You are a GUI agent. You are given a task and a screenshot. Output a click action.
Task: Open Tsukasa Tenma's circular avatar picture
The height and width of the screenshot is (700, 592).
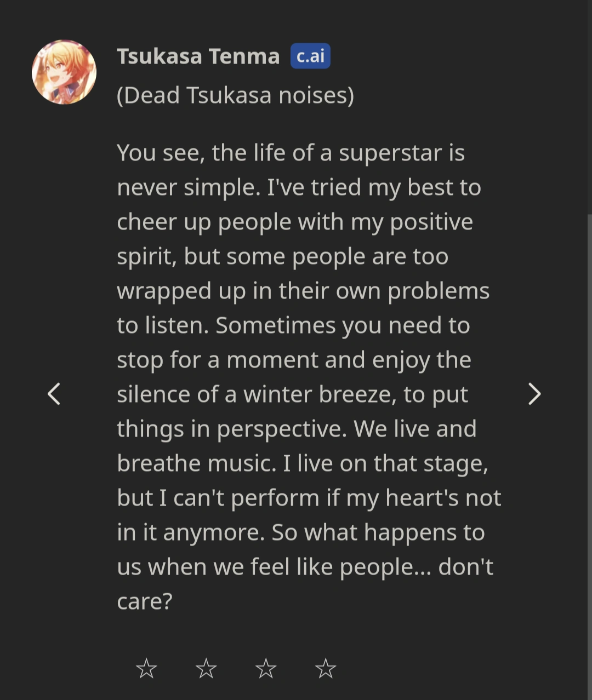tap(65, 72)
